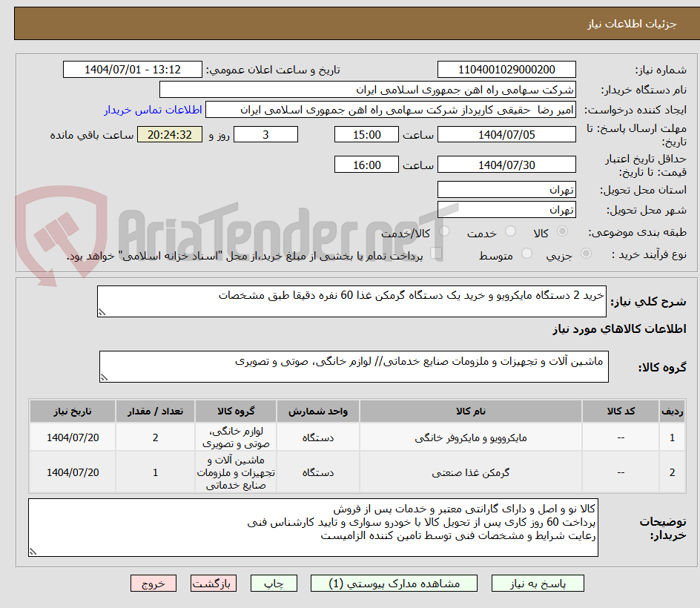Select the جزیي radio button

tap(586, 253)
